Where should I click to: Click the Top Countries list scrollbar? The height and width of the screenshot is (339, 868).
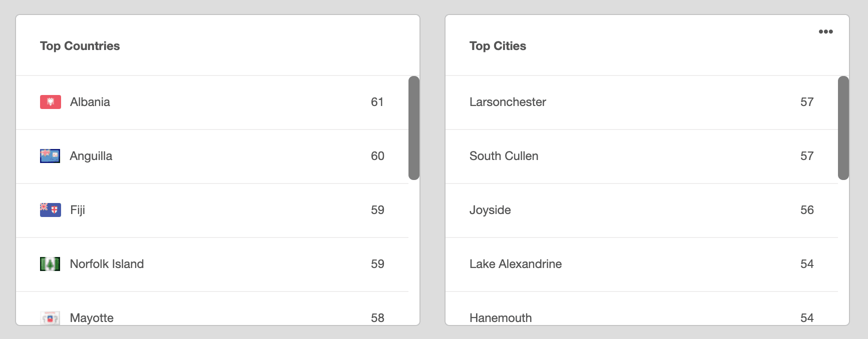tap(413, 128)
